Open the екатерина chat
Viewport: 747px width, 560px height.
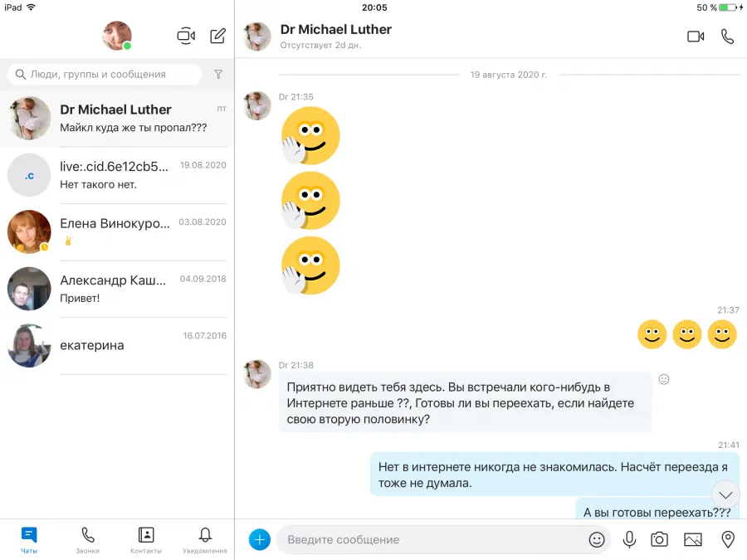coord(117,346)
